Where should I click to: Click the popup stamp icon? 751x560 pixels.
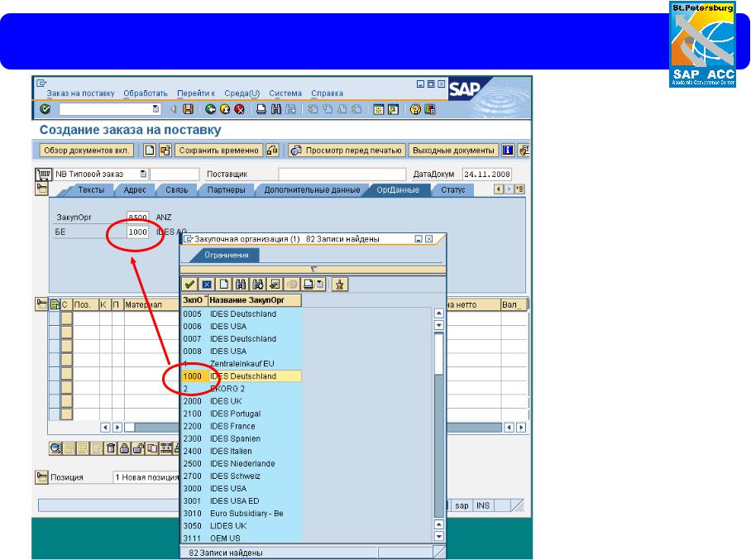(340, 285)
